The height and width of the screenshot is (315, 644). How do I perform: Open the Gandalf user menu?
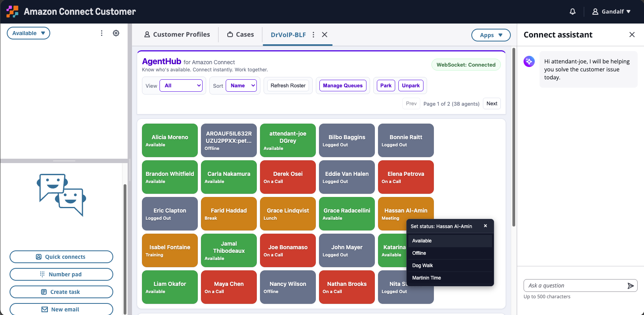tap(611, 12)
